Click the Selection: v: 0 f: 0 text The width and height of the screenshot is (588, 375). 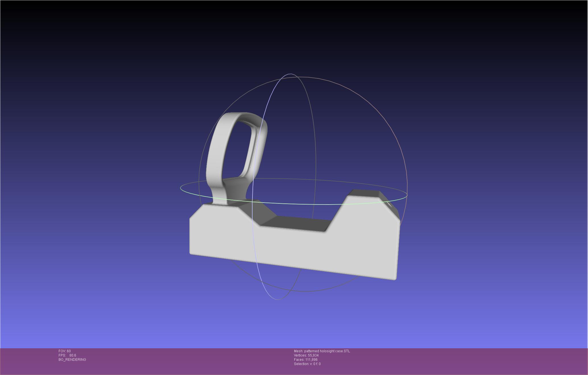tap(307, 364)
